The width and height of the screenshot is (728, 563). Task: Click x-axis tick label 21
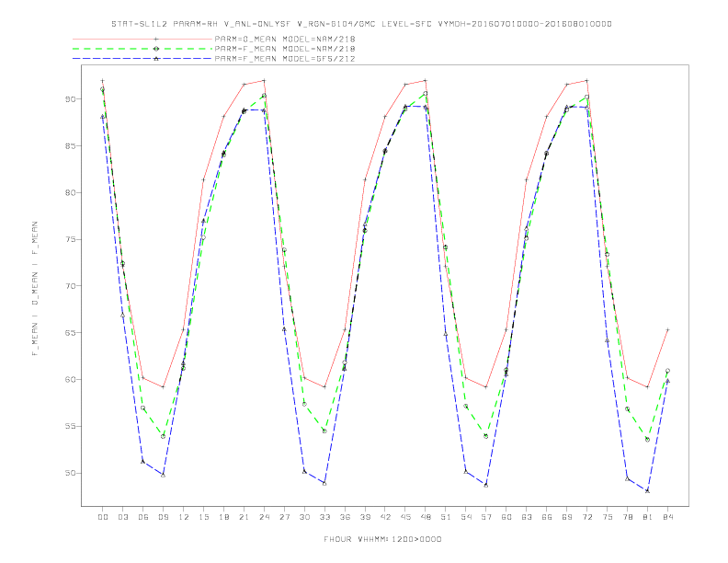point(244,517)
